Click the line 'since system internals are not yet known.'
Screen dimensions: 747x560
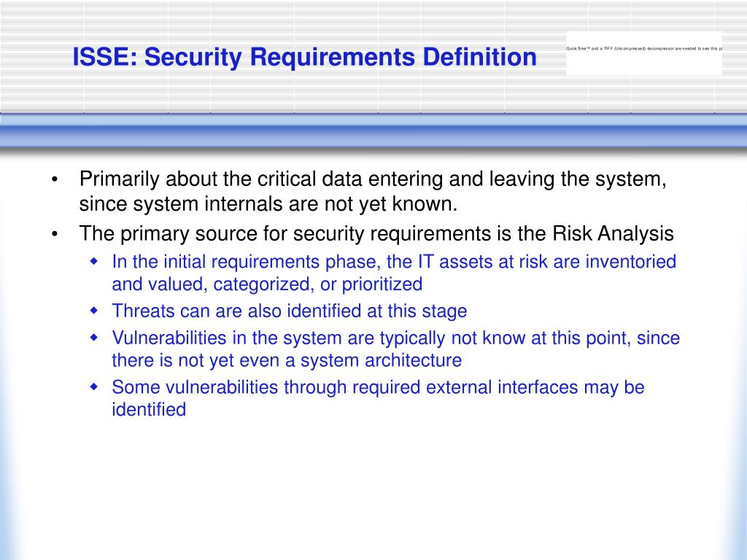tap(268, 204)
